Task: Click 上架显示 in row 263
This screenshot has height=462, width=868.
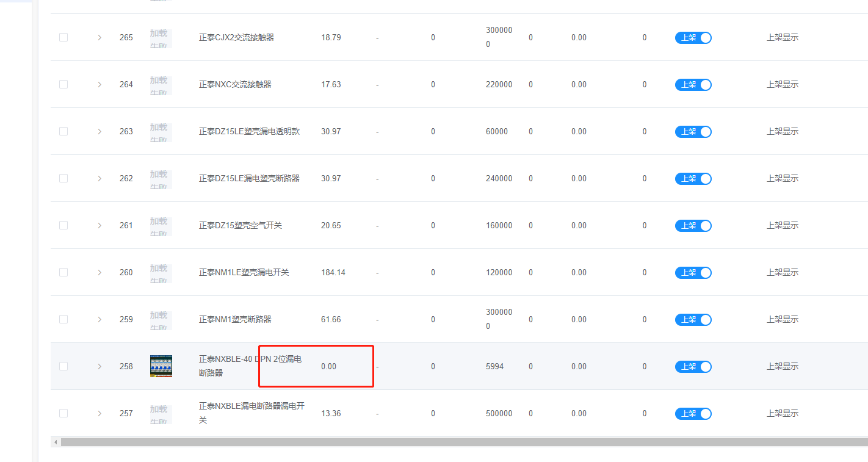Action: (783, 131)
